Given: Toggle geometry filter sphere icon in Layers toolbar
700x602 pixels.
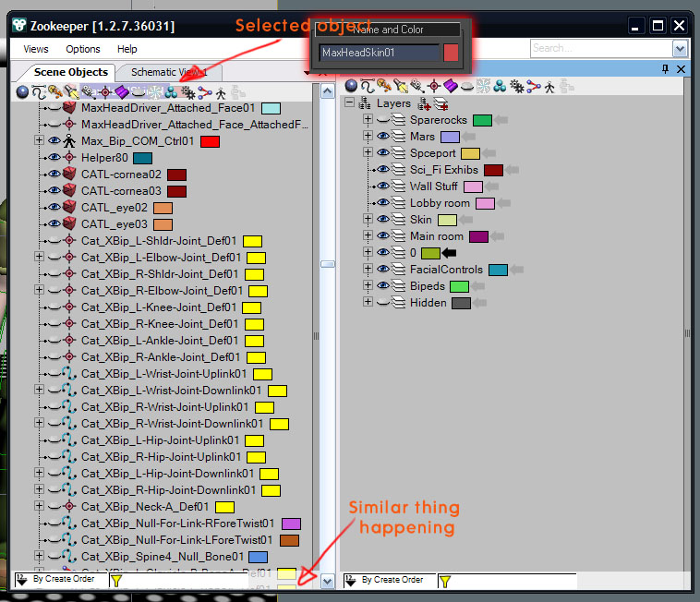Looking at the screenshot, I should pos(350,87).
